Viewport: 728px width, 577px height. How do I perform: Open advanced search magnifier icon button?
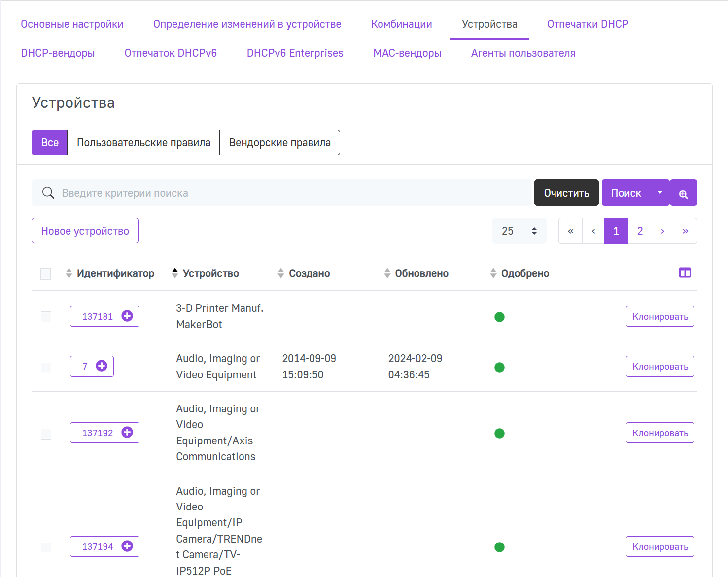pyautogui.click(x=684, y=193)
